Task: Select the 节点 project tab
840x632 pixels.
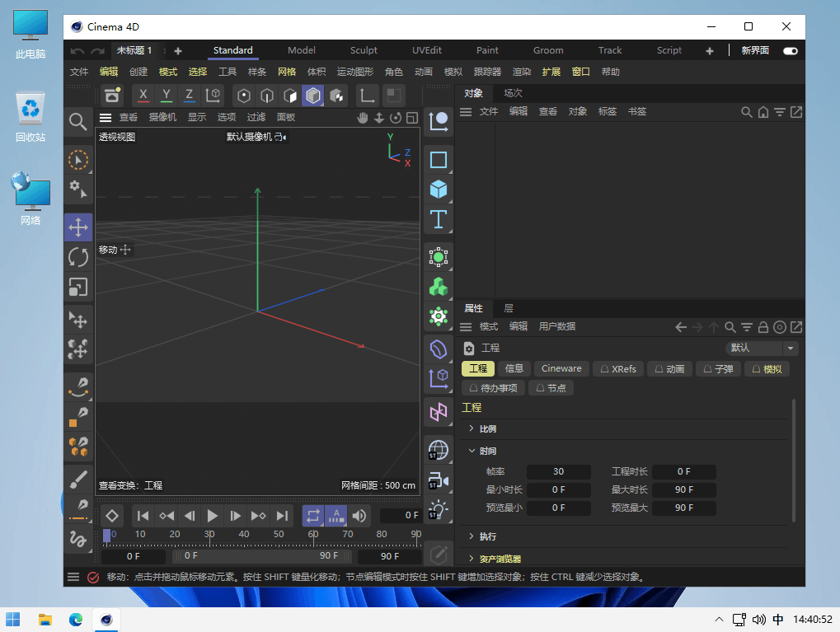Action: 551,388
